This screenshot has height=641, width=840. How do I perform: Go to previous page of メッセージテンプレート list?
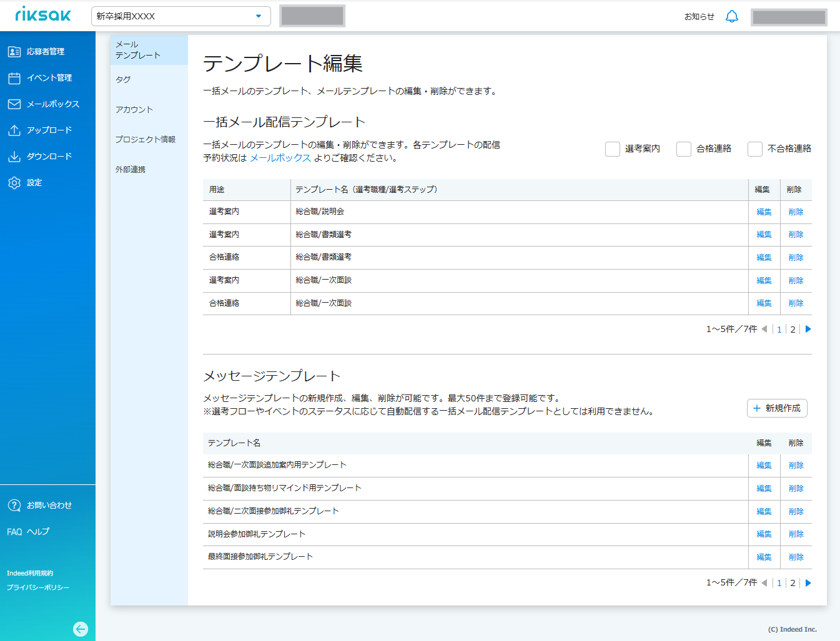764,583
